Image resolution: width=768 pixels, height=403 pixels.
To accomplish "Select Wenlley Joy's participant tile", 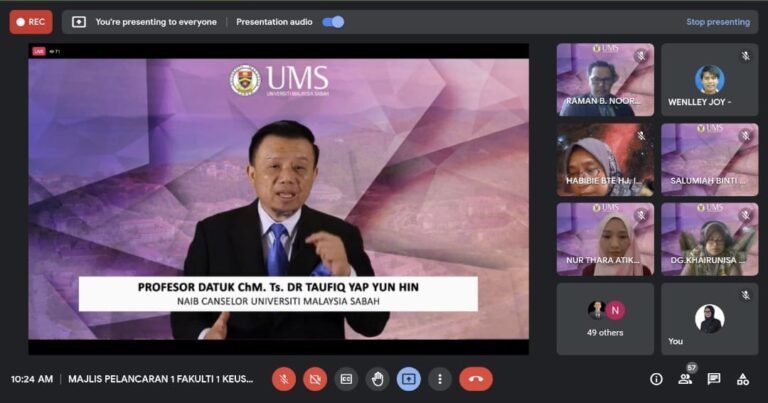I will click(709, 80).
